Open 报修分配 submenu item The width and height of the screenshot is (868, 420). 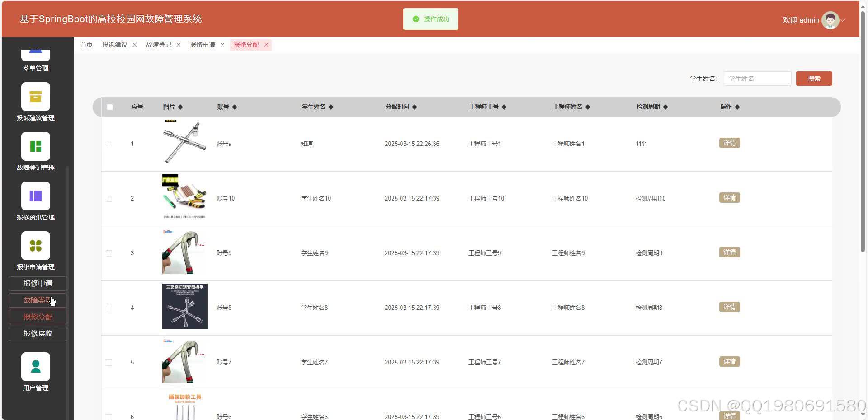38,317
